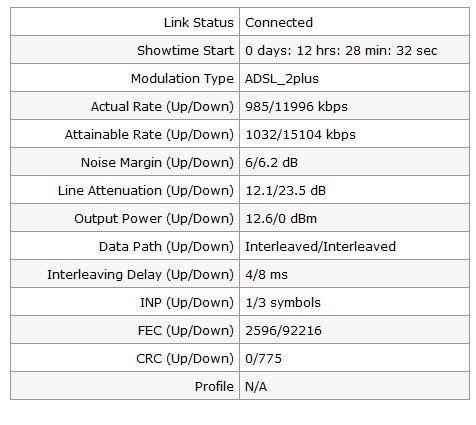Select the 1032/15104 kbps value
This screenshot has width=476, height=425.
pyautogui.click(x=300, y=135)
